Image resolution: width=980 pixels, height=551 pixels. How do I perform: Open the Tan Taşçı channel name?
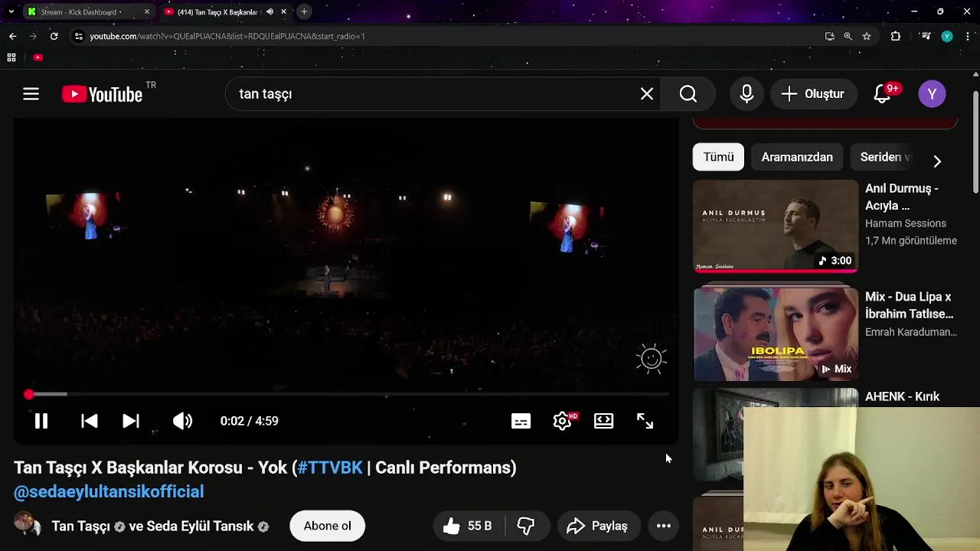[81, 527]
